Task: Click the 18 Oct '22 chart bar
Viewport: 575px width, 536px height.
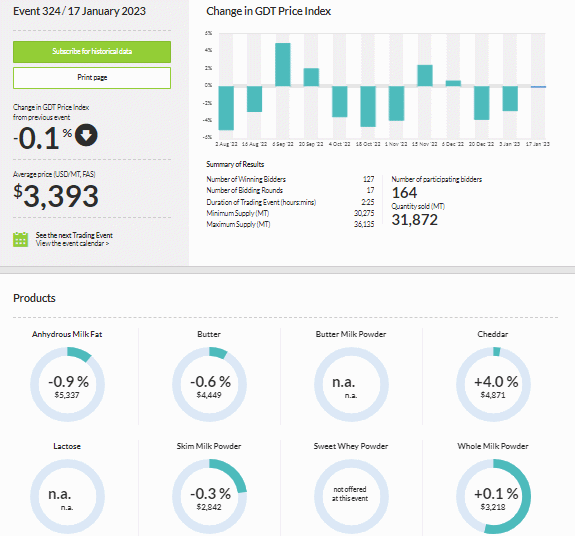Action: (x=368, y=106)
